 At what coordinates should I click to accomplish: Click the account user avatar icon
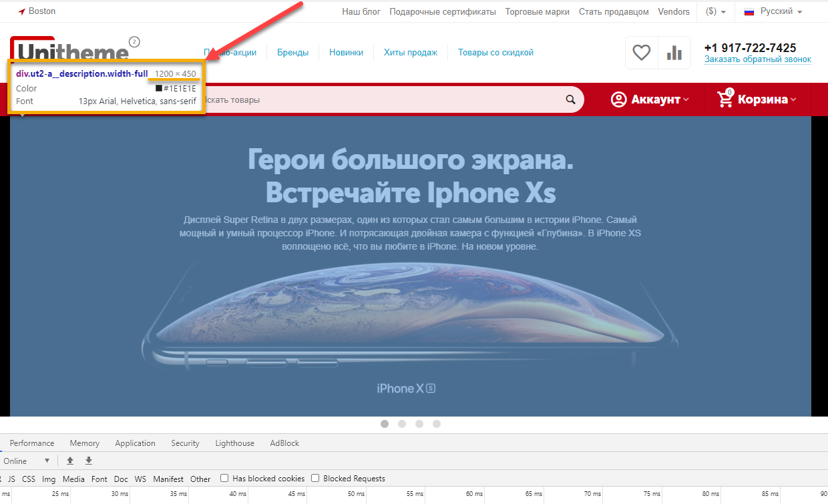619,99
